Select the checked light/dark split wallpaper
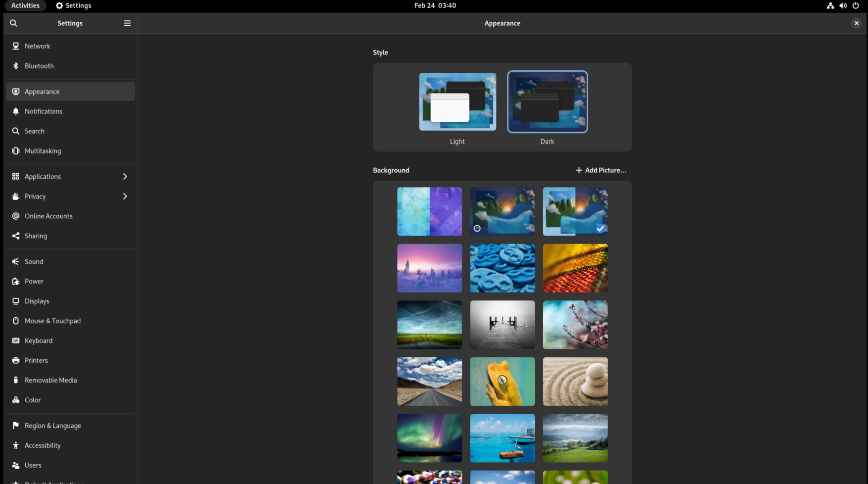Image resolution: width=868 pixels, height=484 pixels. pyautogui.click(x=575, y=211)
